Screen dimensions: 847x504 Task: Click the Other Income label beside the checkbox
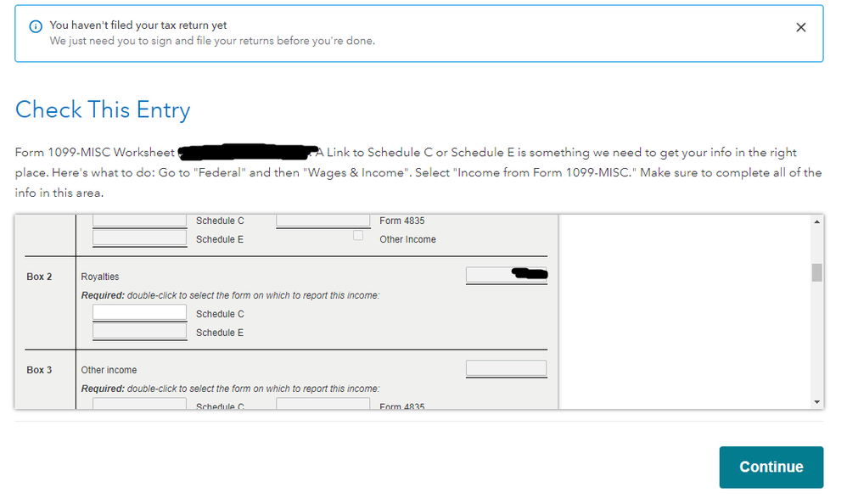[x=407, y=239]
